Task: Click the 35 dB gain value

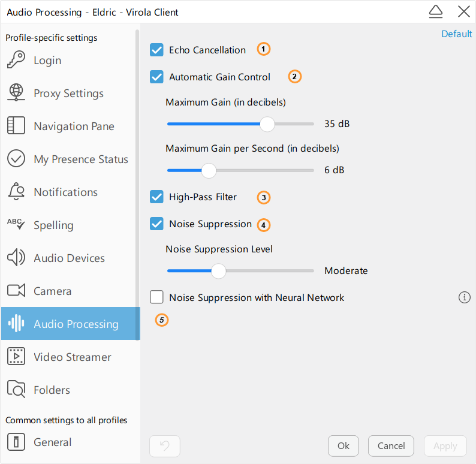Action: pos(337,124)
